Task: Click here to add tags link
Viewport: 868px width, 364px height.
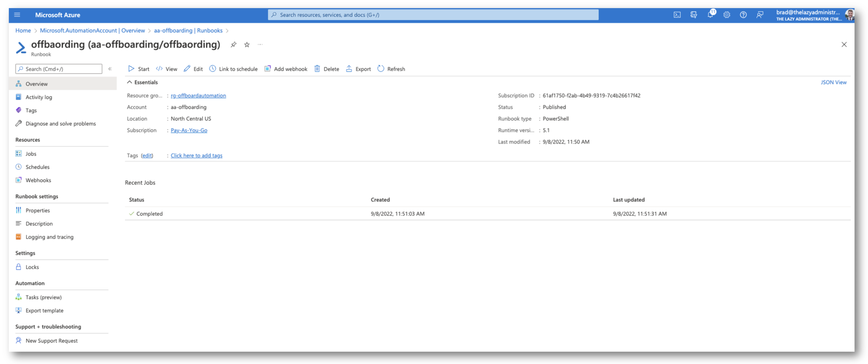Action: pyautogui.click(x=197, y=155)
